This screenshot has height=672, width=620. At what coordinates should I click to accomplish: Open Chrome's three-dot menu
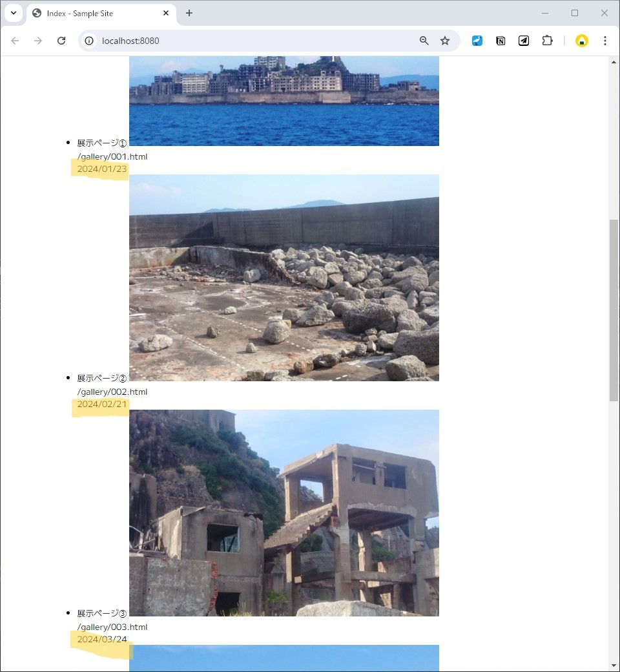[x=605, y=41]
